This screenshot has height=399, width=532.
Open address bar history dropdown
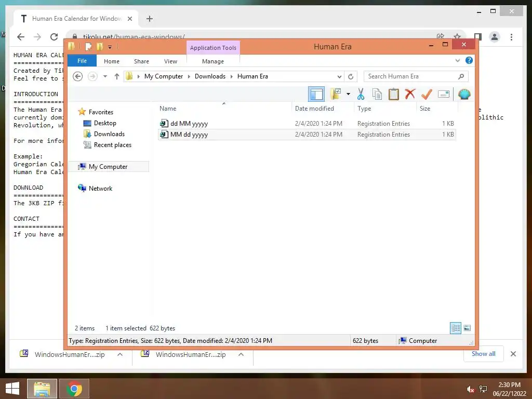point(339,76)
